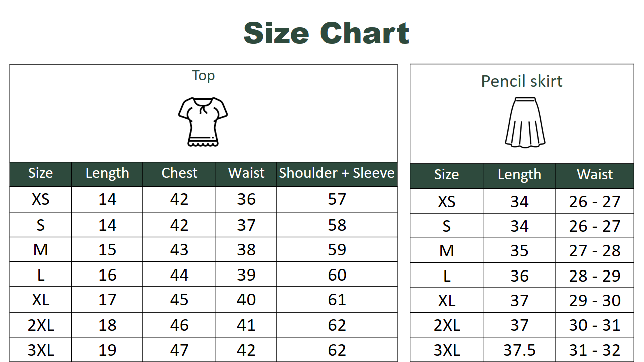The width and height of the screenshot is (644, 362).
Task: Select the 2XL size cell in Top table
Action: click(41, 325)
